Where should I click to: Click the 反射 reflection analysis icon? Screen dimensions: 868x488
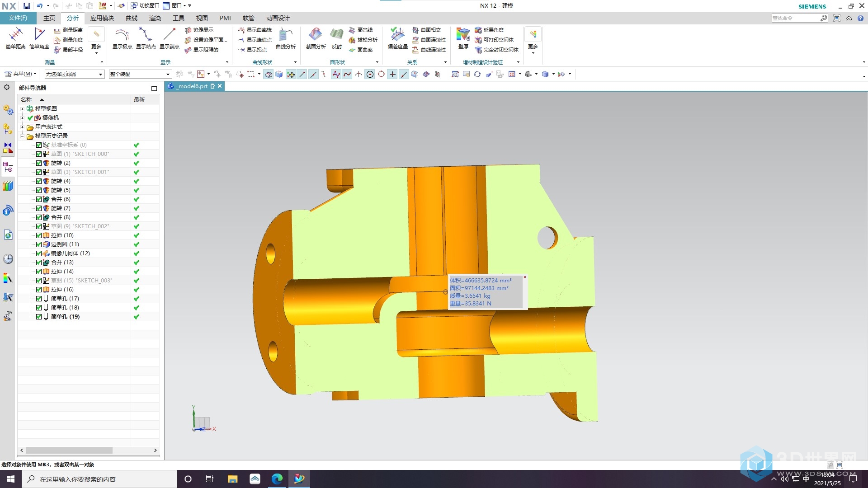tap(337, 38)
